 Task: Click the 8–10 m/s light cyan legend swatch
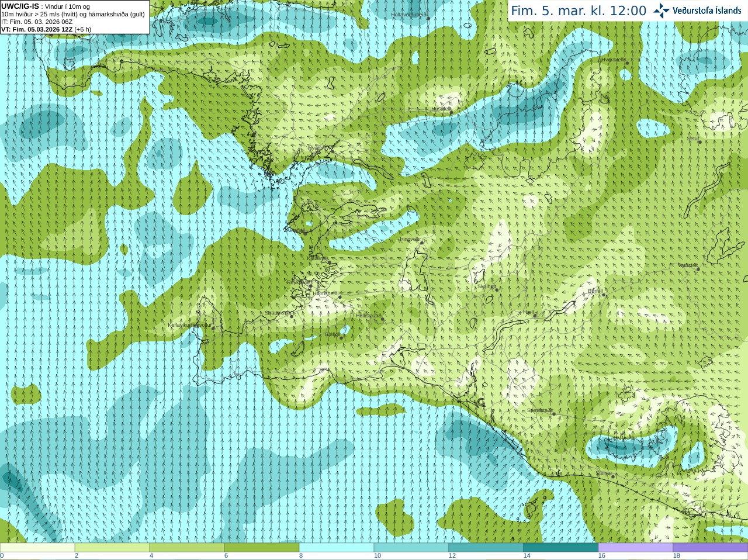coord(337,548)
